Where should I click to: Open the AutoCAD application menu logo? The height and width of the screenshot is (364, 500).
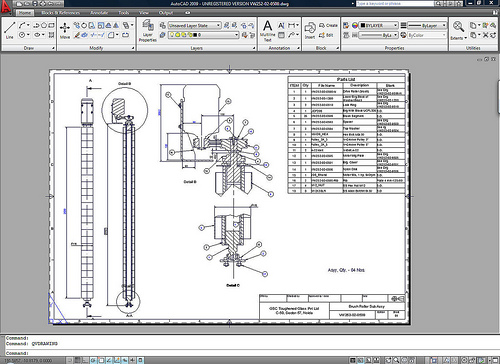[x=6, y=7]
